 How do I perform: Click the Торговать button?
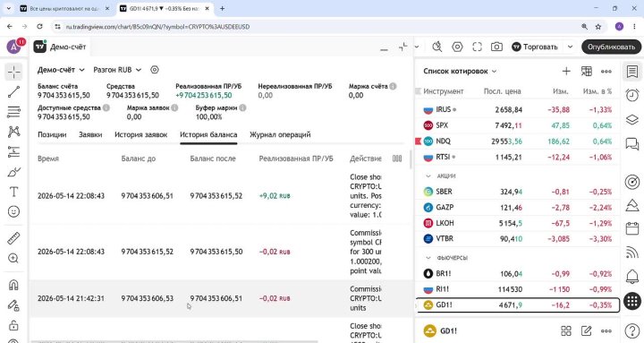click(535, 47)
